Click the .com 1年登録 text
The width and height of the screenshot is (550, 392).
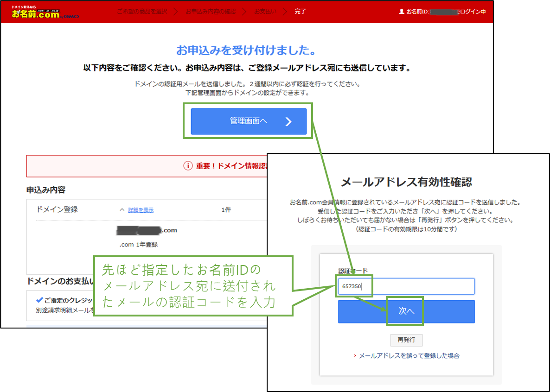coord(139,244)
